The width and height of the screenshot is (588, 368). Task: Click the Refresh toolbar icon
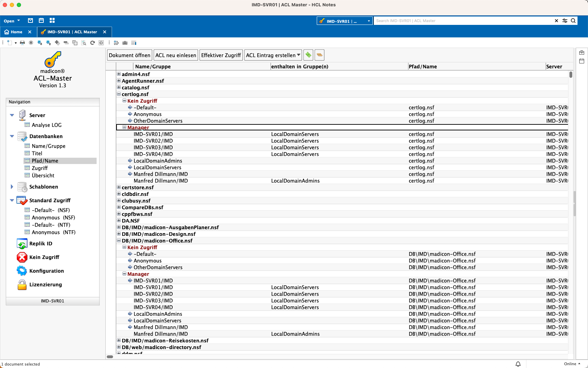92,43
